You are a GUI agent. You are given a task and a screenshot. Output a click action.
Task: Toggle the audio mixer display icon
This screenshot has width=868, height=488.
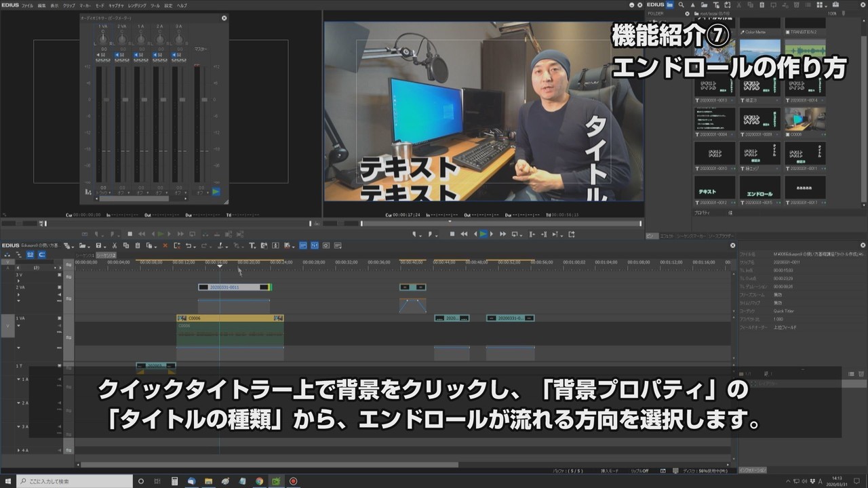pyautogui.click(x=315, y=245)
